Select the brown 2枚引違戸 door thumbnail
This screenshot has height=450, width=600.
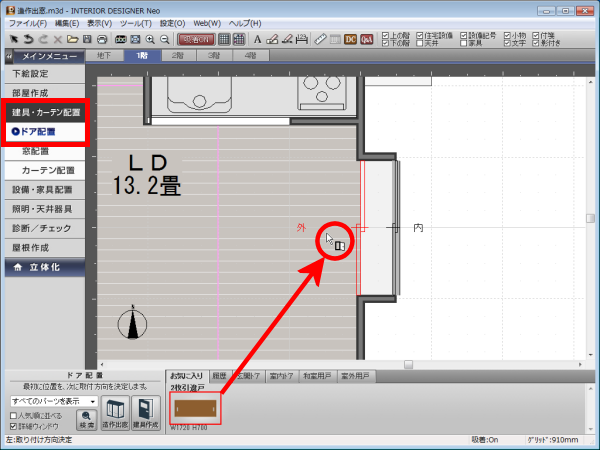196,409
